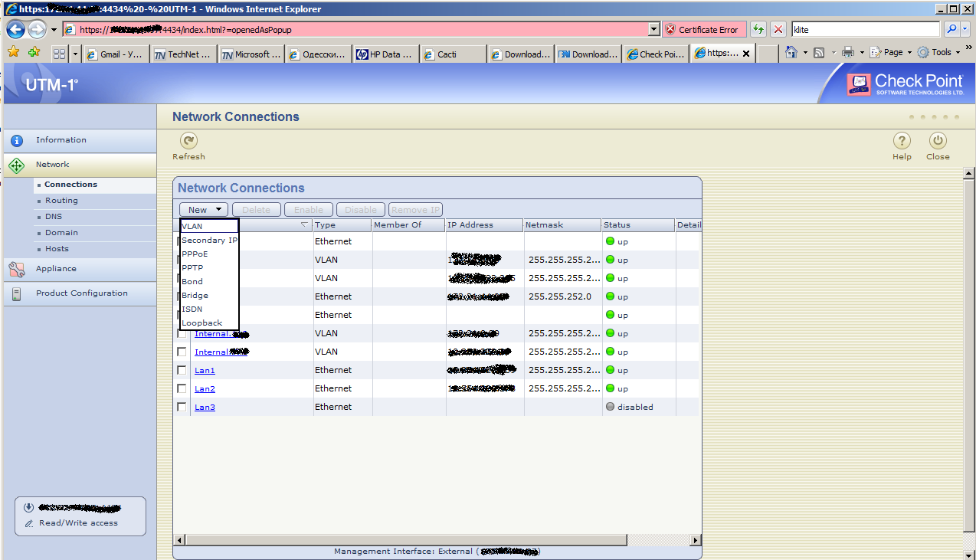976x560 pixels.
Task: Click the read/write access pencil icon
Action: (x=29, y=524)
